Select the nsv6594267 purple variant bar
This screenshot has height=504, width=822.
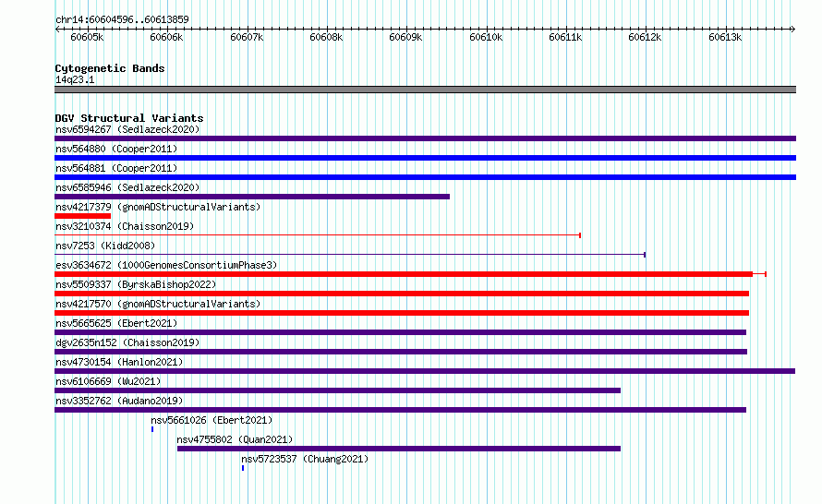(425, 138)
